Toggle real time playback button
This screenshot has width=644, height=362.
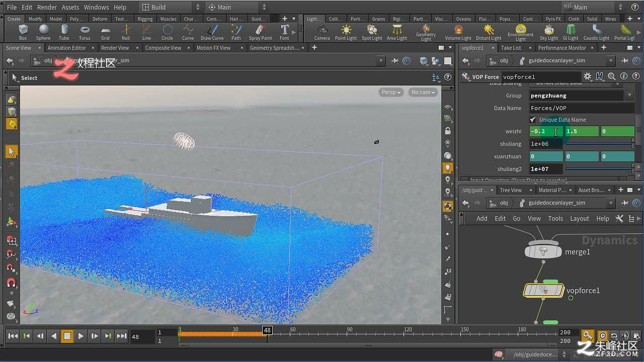click(x=602, y=336)
